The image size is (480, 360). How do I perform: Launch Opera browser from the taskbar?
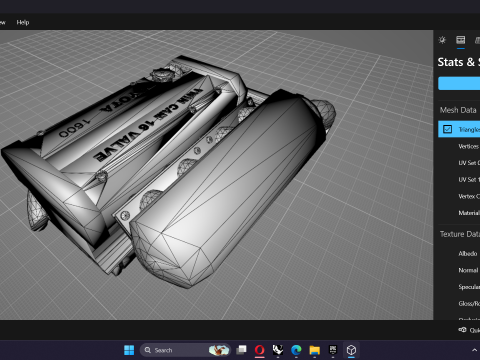point(260,350)
